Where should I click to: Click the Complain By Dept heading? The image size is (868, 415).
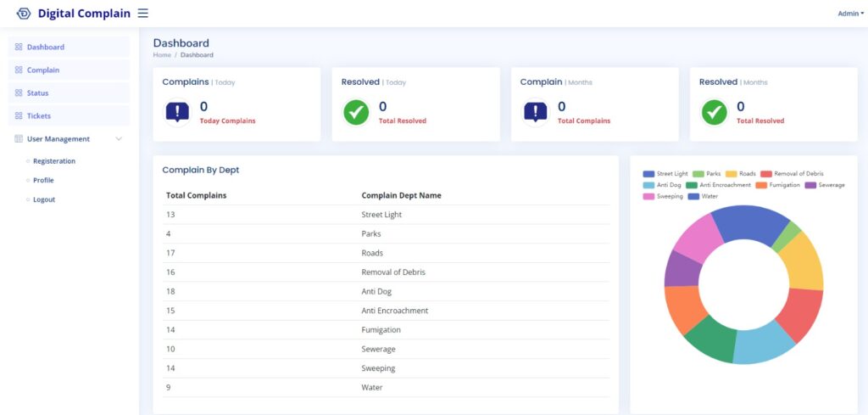(201, 170)
